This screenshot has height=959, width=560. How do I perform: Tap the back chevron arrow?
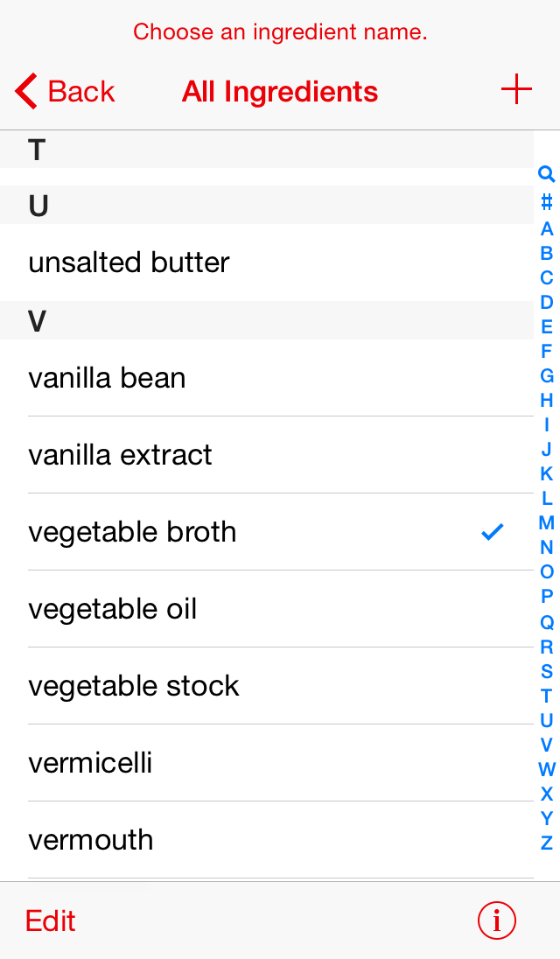coord(24,90)
